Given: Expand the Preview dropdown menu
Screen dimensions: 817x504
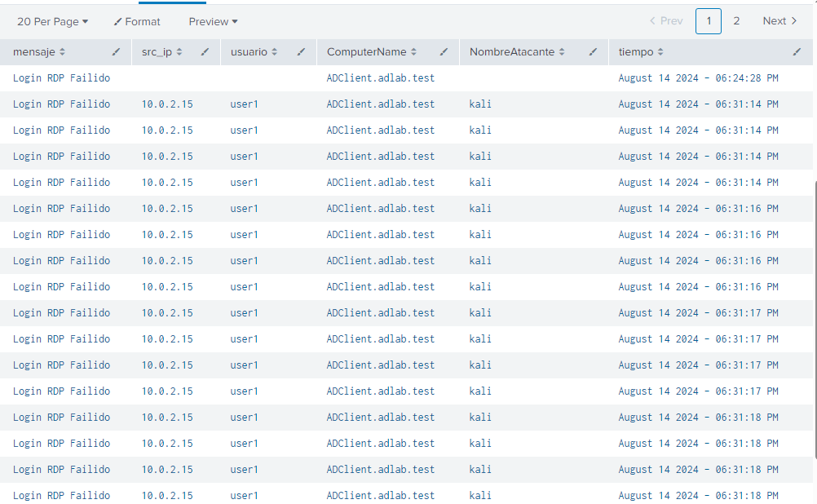Looking at the screenshot, I should point(213,21).
